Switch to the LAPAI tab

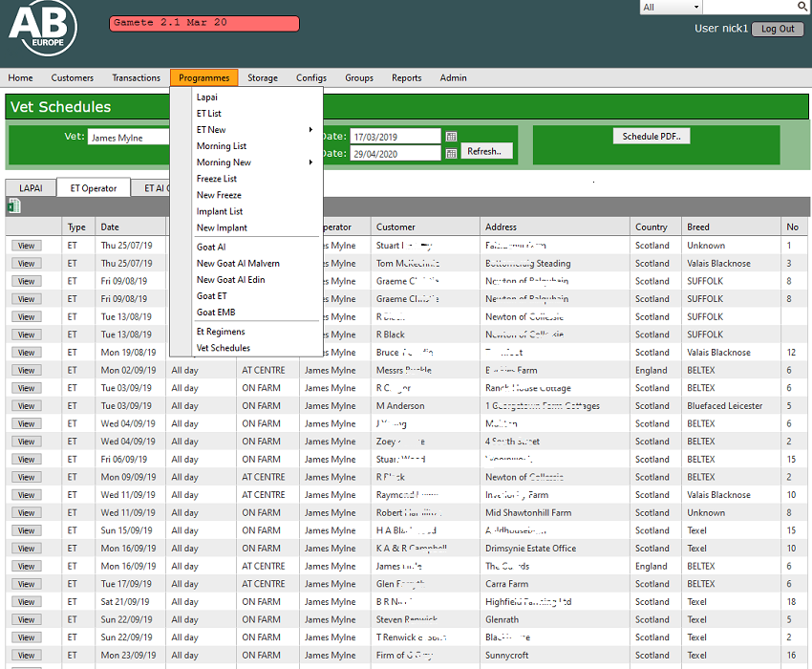31,188
